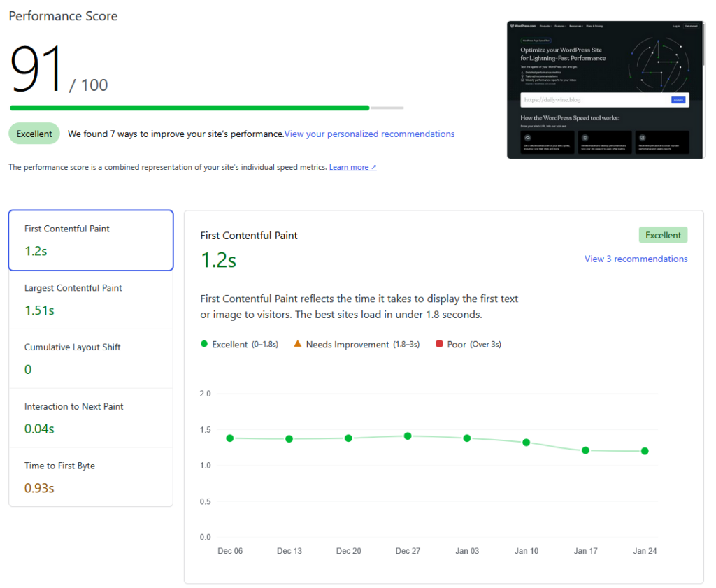Select the First Contentful Paint metric tab
The width and height of the screenshot is (716, 588).
(x=91, y=240)
